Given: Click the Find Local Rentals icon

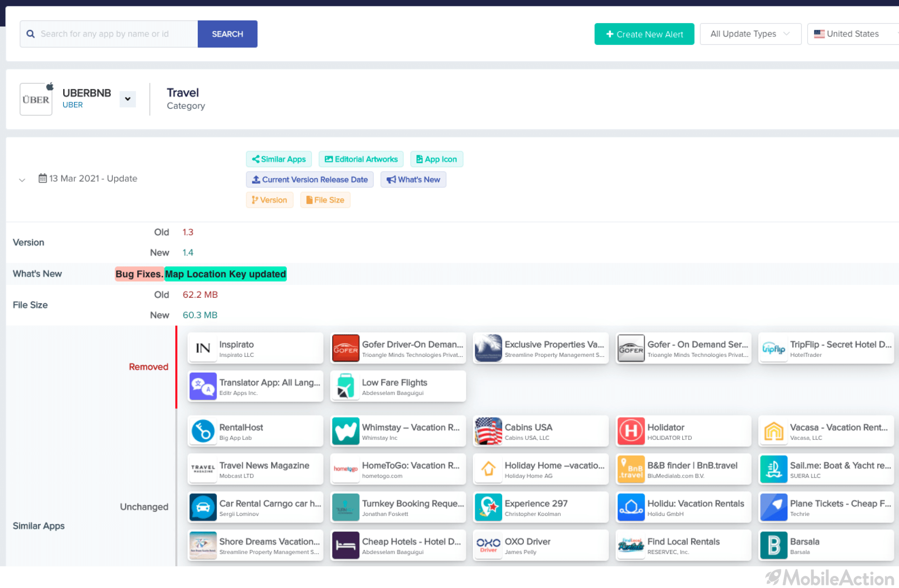Looking at the screenshot, I should point(631,546).
